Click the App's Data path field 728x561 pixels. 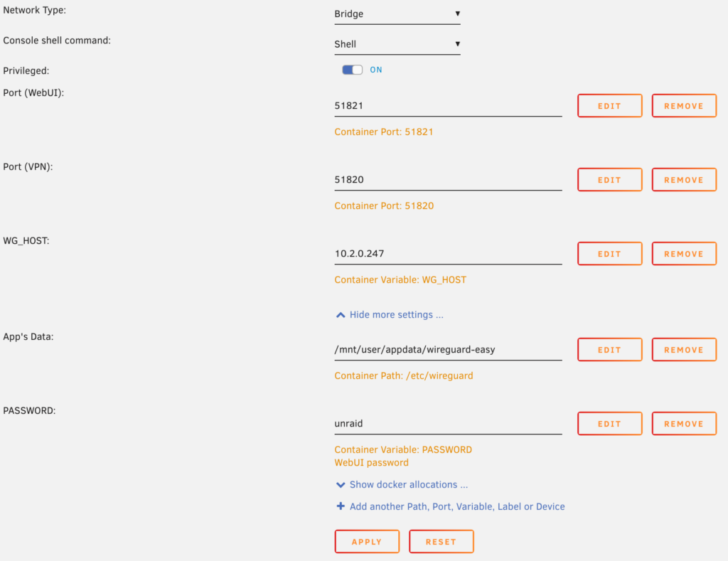click(448, 350)
